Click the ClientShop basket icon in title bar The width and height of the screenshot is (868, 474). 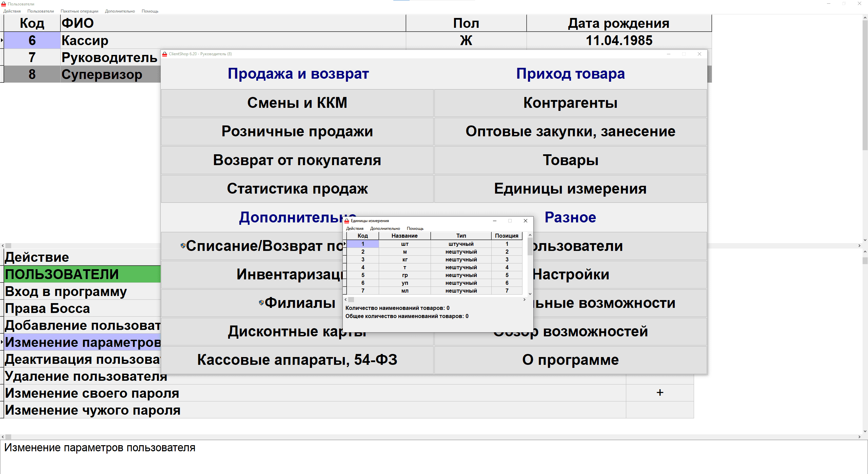[165, 54]
